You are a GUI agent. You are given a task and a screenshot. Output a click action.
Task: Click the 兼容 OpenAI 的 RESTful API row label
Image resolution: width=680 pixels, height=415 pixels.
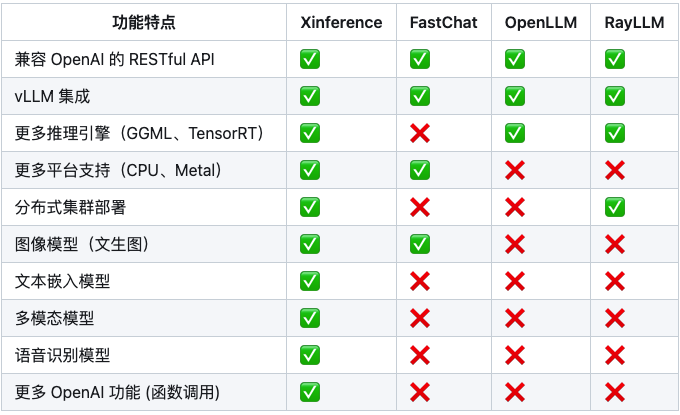[114, 59]
